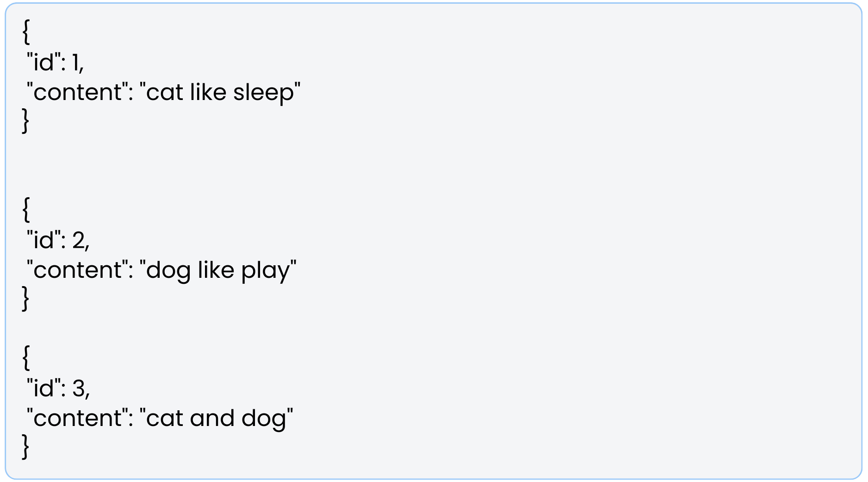Image resolution: width=868 pixels, height=482 pixels.
Task: Click the number 2 in the second id line
Action: 79,240
